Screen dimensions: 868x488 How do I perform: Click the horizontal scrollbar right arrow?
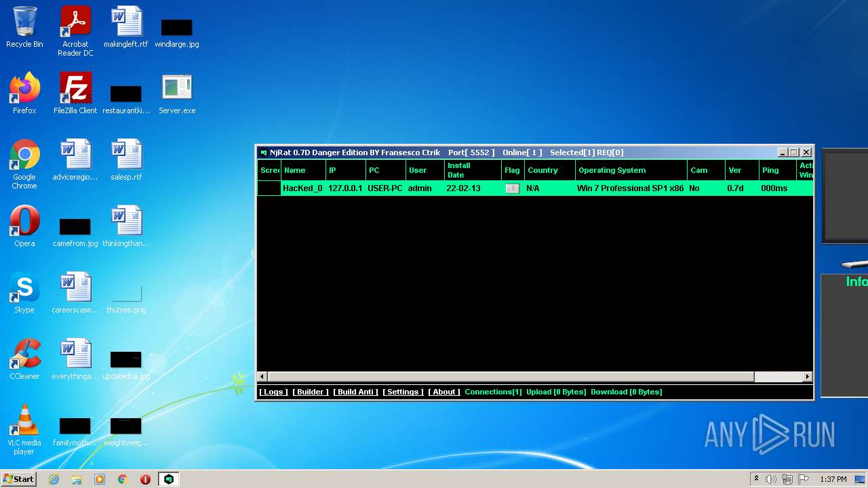tap(808, 376)
